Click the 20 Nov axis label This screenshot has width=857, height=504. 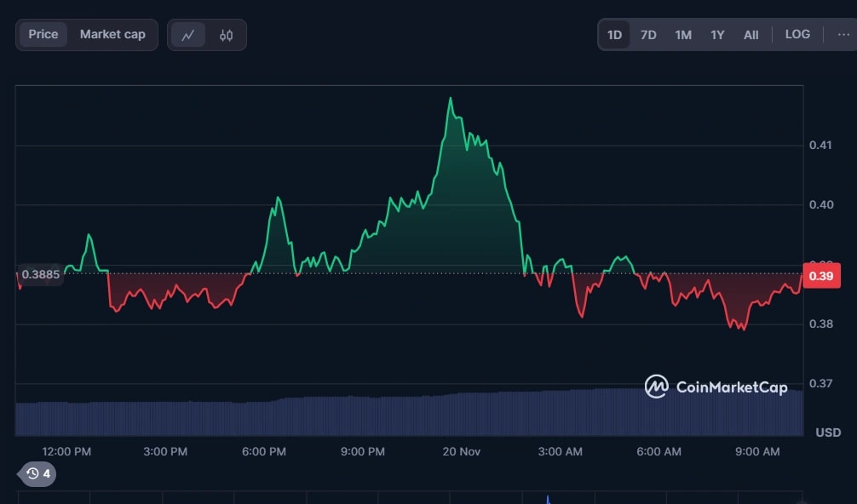coord(460,452)
